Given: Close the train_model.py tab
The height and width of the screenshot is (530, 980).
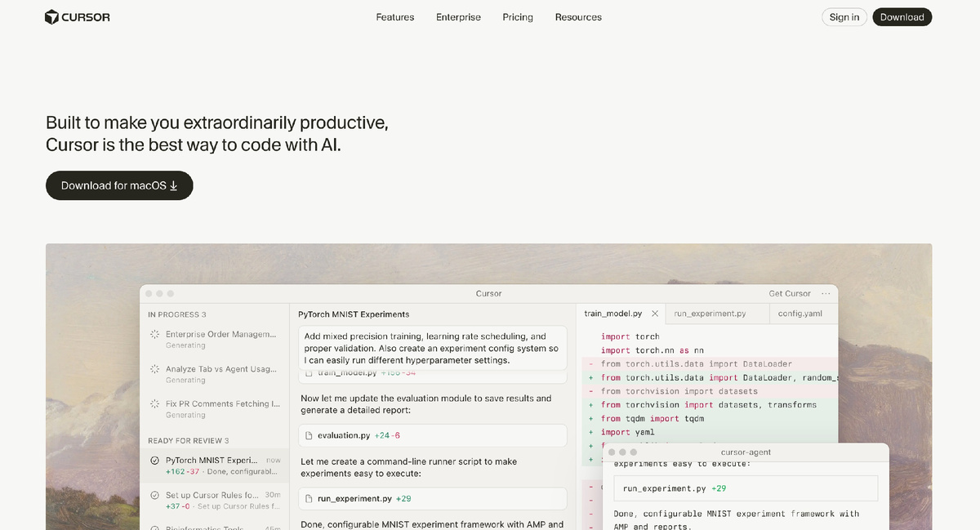Looking at the screenshot, I should 655,313.
